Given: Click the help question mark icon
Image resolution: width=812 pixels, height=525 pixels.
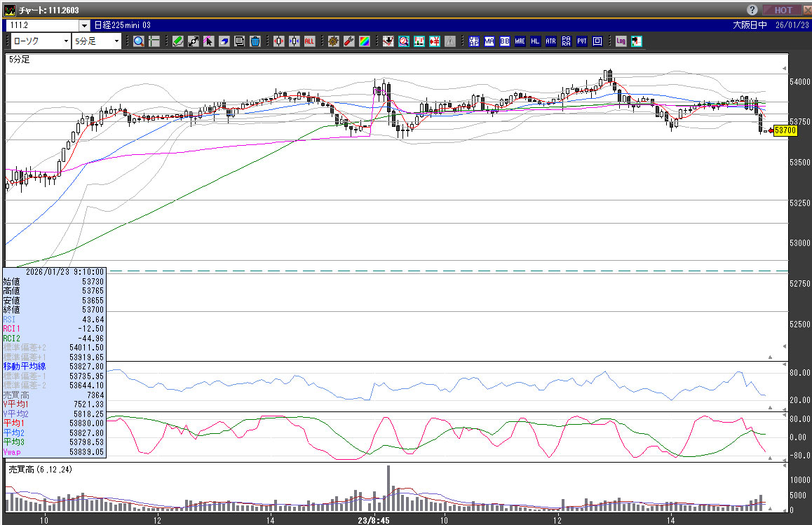Looking at the screenshot, I should [x=752, y=10].
